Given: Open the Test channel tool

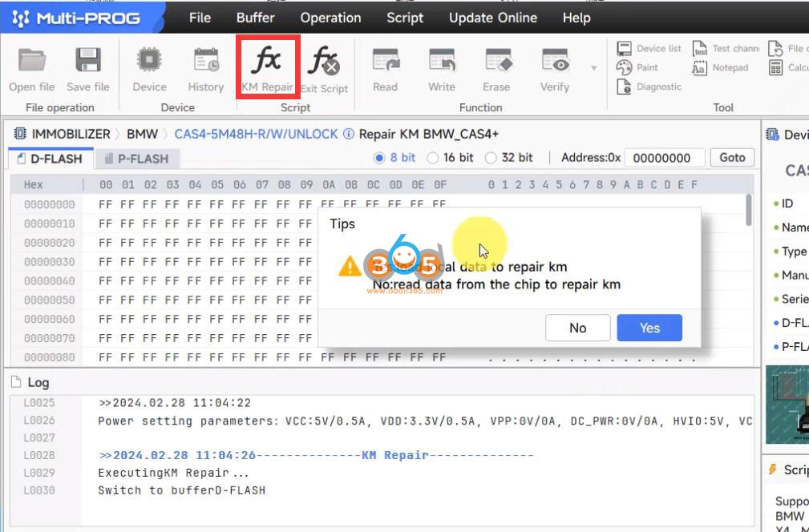Looking at the screenshot, I should tap(726, 48).
